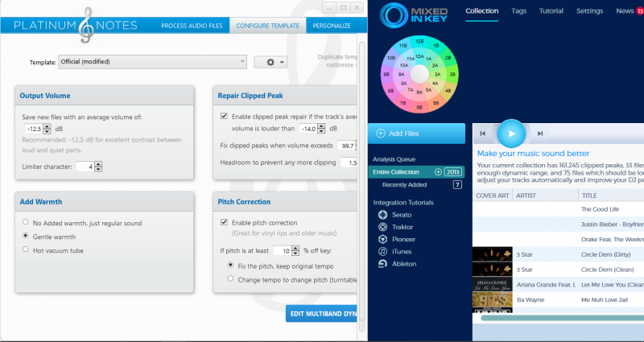Select 5B on the Camelot wheel
Viewport: 644px width, 342px height.
click(x=436, y=103)
